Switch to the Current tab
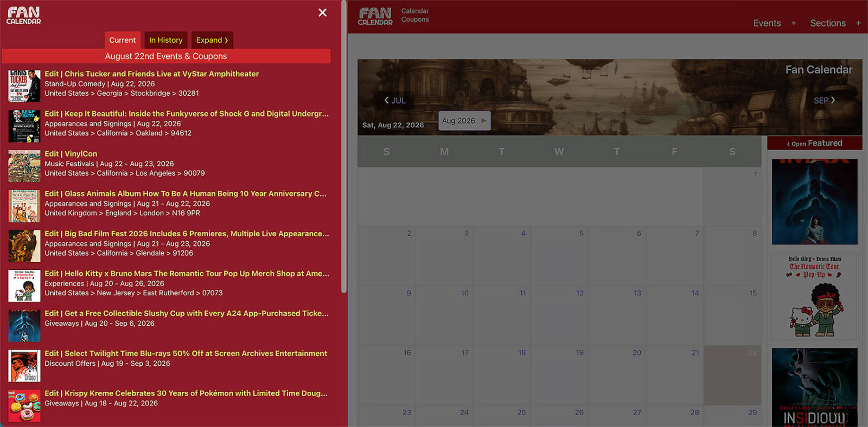The width and height of the screenshot is (868, 427). (123, 40)
